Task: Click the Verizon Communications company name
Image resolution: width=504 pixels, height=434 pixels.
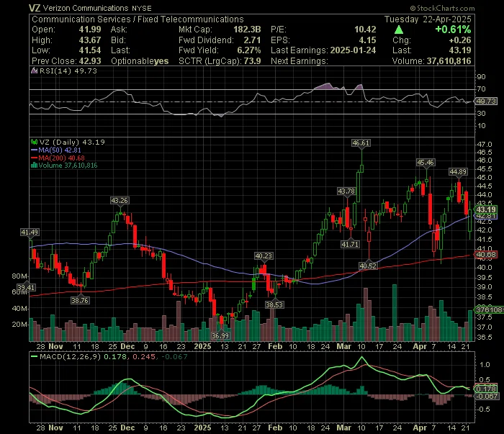Action: (86, 8)
